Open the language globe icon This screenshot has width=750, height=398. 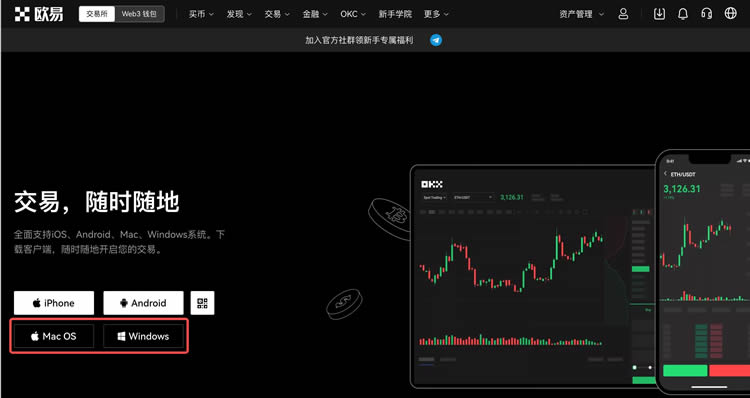tap(730, 13)
